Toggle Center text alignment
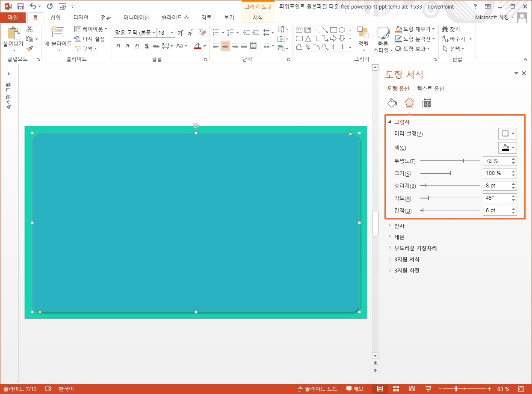The width and height of the screenshot is (532, 394). coord(225,46)
